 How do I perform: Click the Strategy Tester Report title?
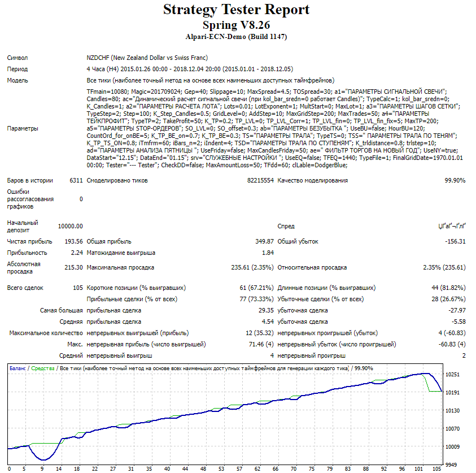(x=236, y=10)
